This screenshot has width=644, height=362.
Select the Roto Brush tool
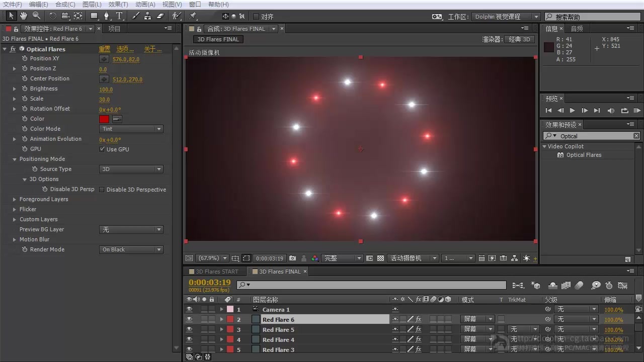(x=176, y=16)
